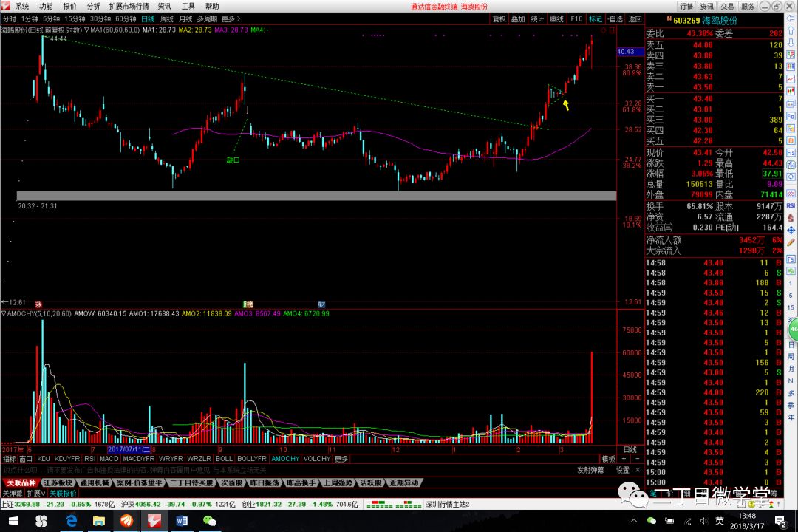The width and height of the screenshot is (798, 532).
Task: Open the 帮助 menu
Action: point(212,6)
